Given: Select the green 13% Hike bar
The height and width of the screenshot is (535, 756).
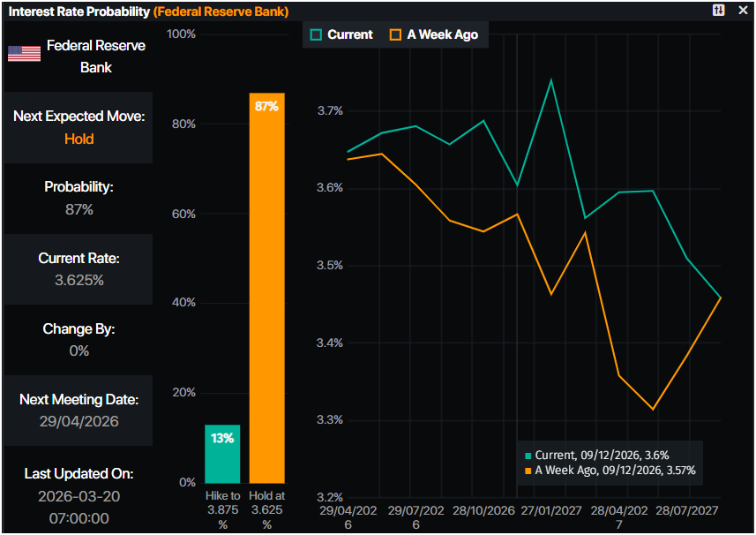Looking at the screenshot, I should (x=222, y=453).
